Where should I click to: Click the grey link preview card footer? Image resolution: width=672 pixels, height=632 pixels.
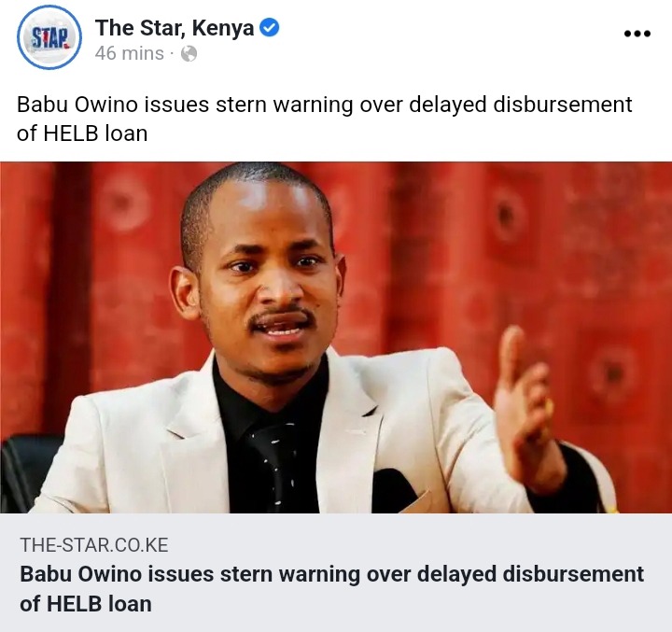(x=336, y=572)
